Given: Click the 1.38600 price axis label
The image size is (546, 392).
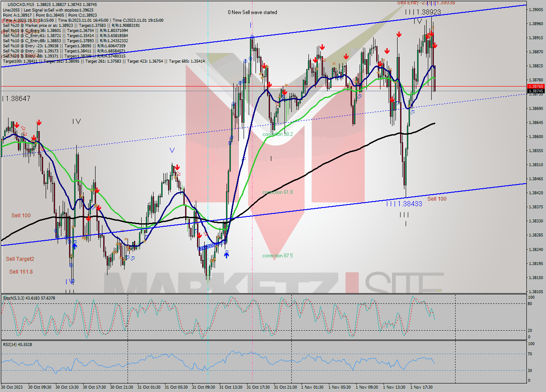Looking at the screenshot, I should point(536,137).
